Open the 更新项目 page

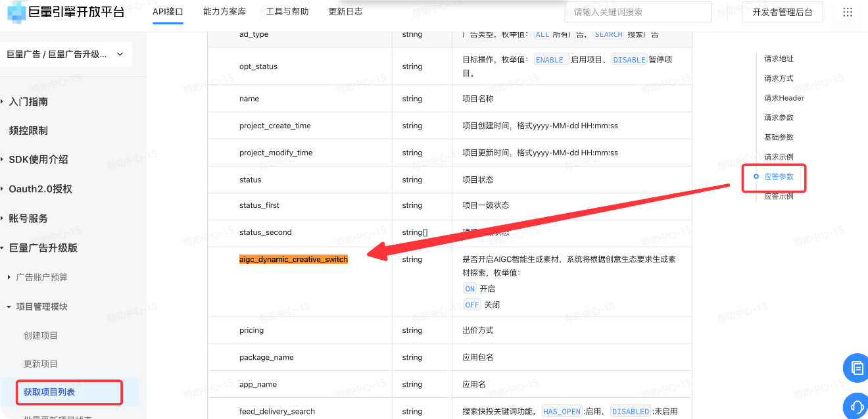41,364
